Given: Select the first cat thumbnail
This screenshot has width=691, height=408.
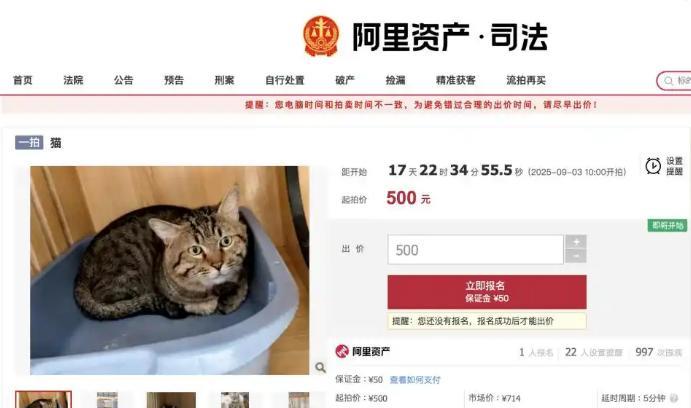Looking at the screenshot, I should (44, 400).
